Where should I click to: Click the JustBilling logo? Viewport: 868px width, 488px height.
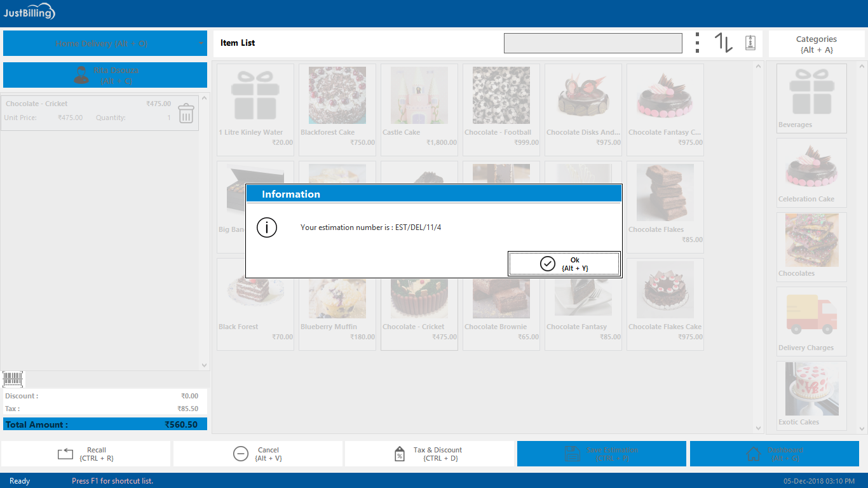pos(29,12)
